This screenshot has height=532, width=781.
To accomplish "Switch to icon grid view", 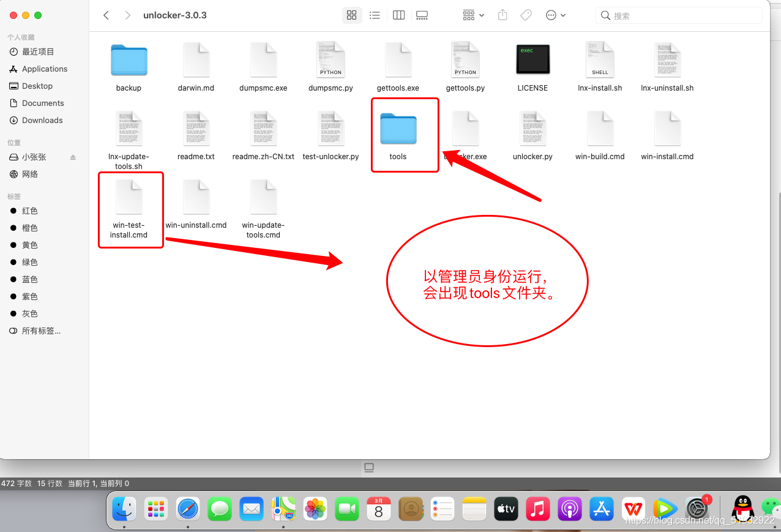I will point(351,15).
